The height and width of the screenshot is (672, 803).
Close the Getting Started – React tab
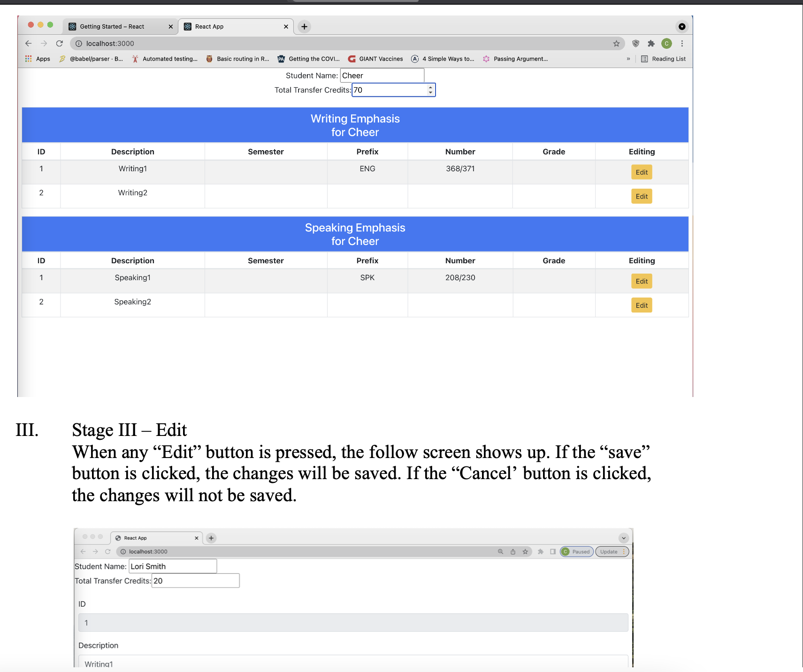tap(171, 27)
